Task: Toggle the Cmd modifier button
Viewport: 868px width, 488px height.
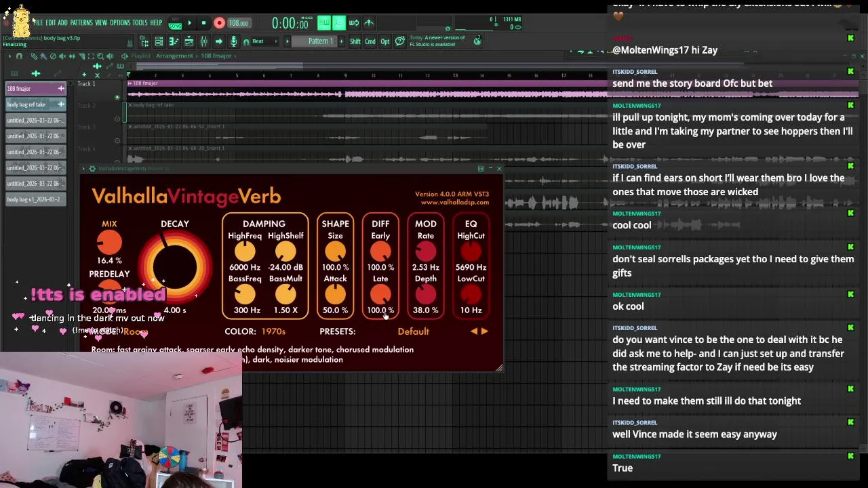Action: 370,41
